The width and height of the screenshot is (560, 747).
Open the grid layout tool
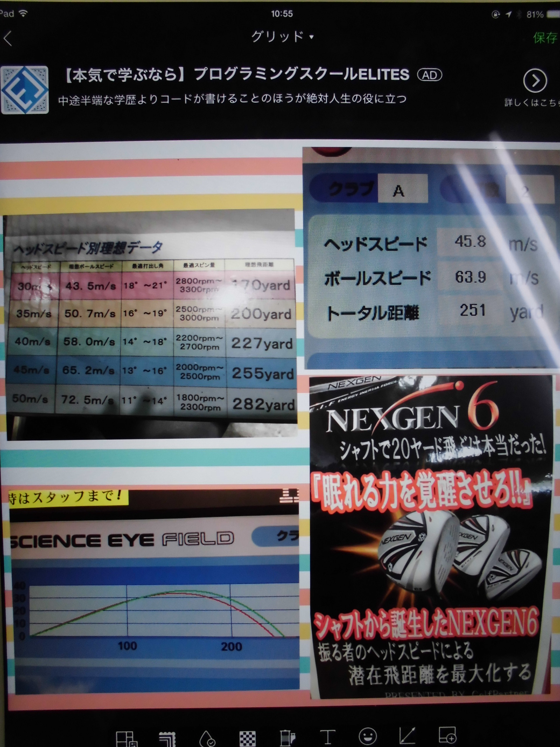127,739
